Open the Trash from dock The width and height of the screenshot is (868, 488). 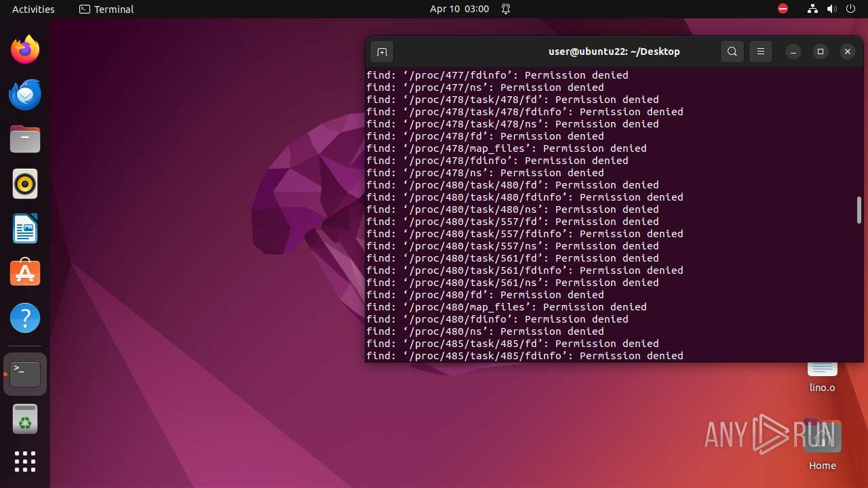[25, 419]
